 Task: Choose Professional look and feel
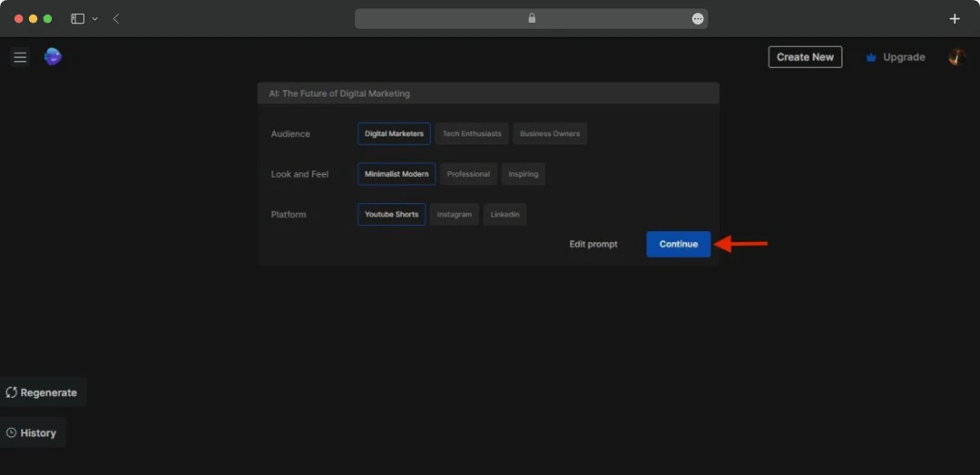(x=468, y=174)
